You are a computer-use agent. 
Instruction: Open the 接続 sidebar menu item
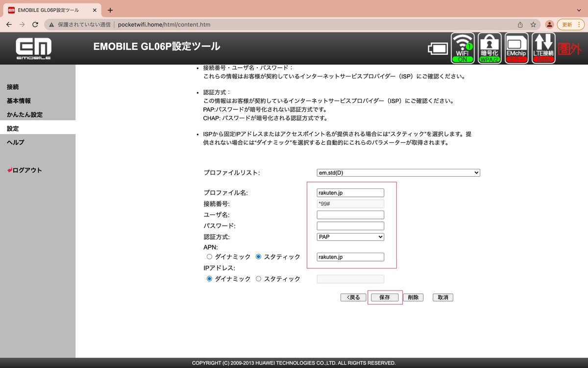click(13, 87)
